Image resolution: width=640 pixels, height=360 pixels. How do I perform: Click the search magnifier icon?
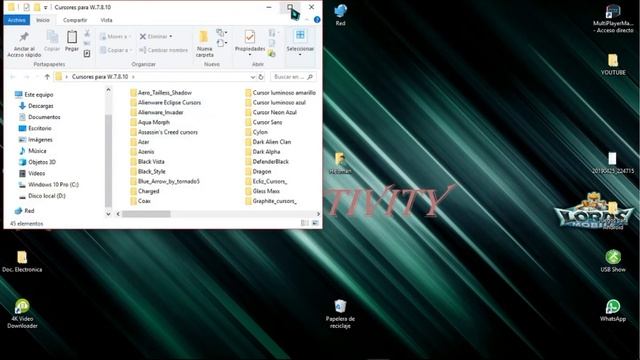click(x=310, y=77)
